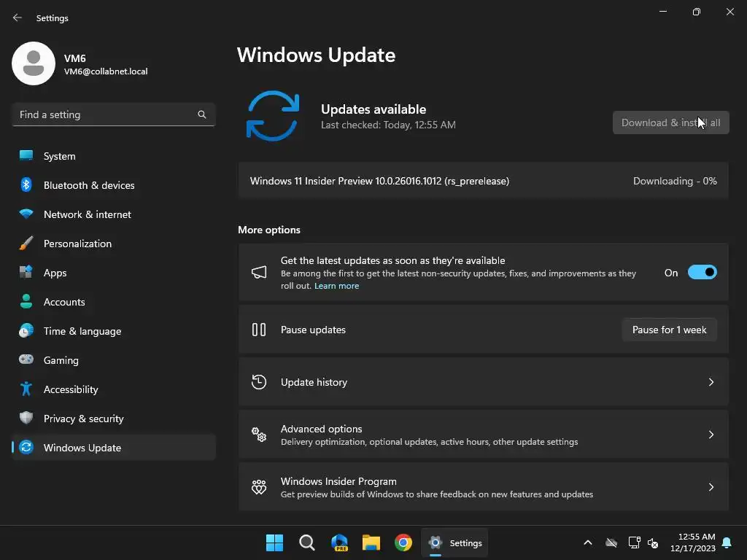Expand Advanced options chevron
This screenshot has height=560, width=747.
click(x=711, y=435)
